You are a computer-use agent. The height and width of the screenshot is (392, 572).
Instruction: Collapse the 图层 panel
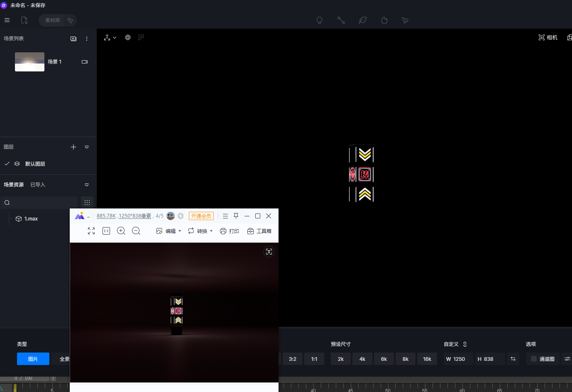point(87,147)
